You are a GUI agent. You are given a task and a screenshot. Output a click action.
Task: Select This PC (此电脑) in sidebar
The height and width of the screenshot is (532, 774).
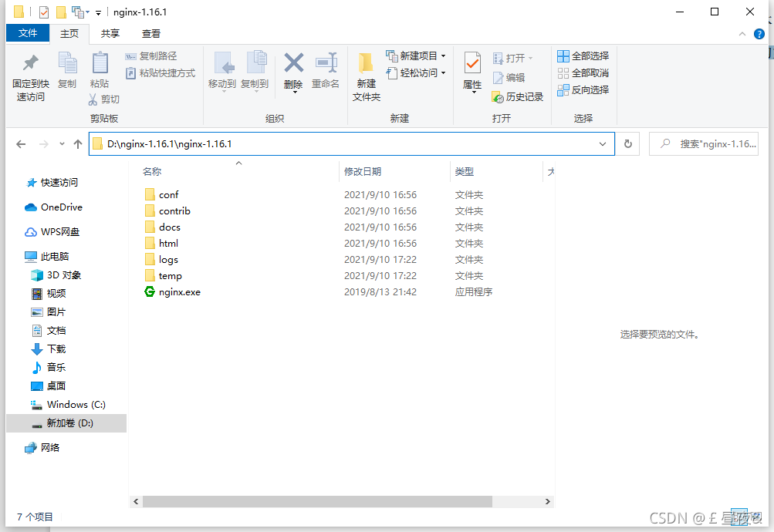[47, 257]
